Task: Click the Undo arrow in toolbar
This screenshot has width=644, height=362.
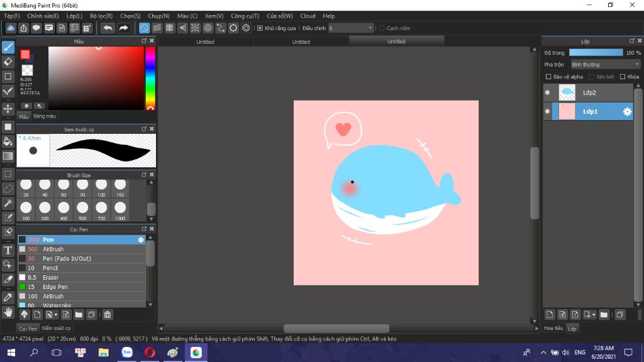Action: coord(108,28)
